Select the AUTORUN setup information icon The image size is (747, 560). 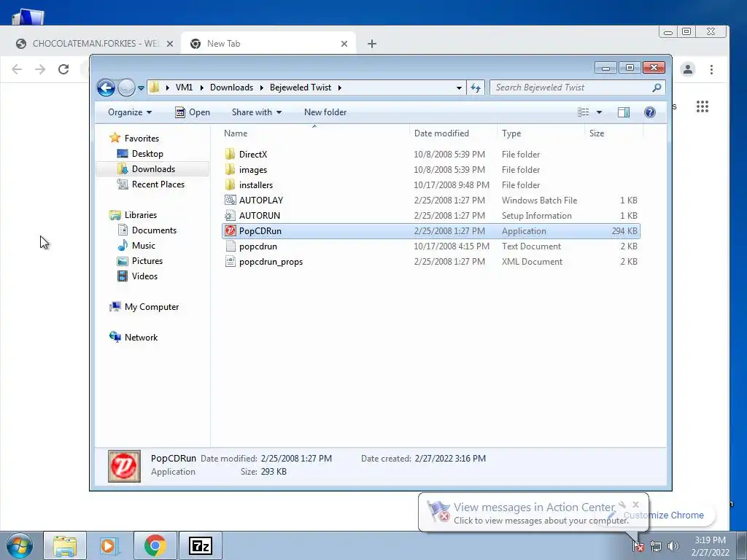click(230, 215)
